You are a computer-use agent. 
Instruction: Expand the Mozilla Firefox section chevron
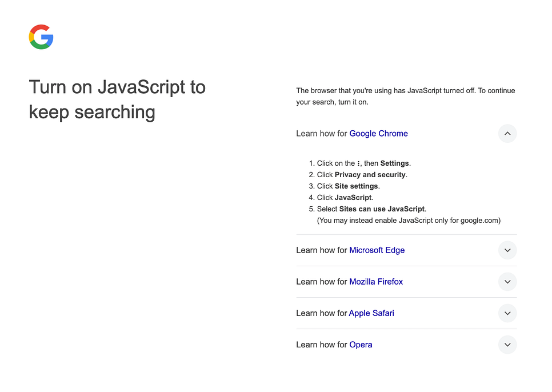507,282
